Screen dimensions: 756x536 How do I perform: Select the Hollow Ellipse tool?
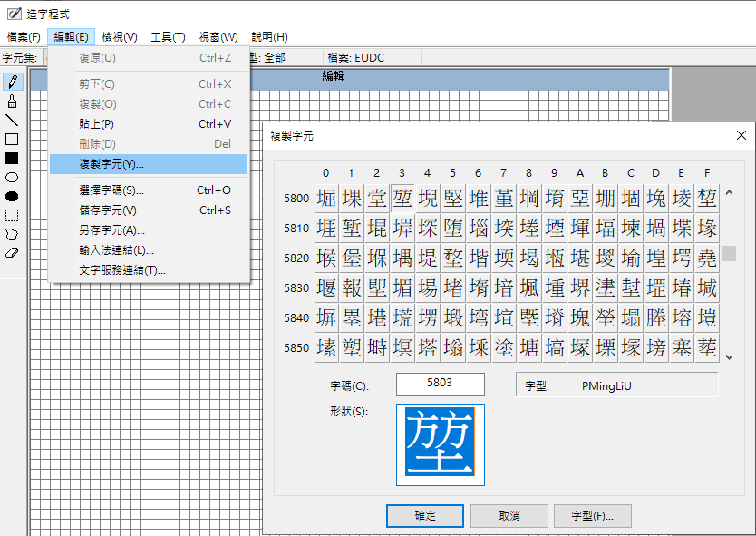click(13, 177)
